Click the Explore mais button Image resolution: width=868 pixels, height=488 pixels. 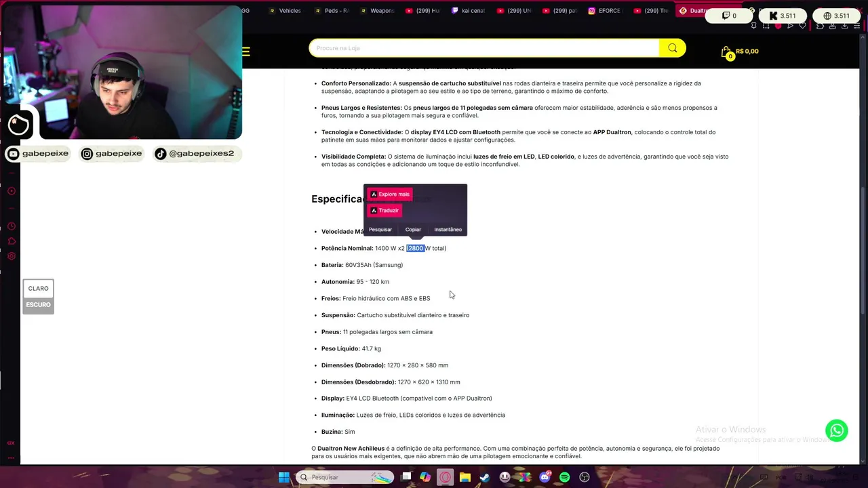[389, 195]
